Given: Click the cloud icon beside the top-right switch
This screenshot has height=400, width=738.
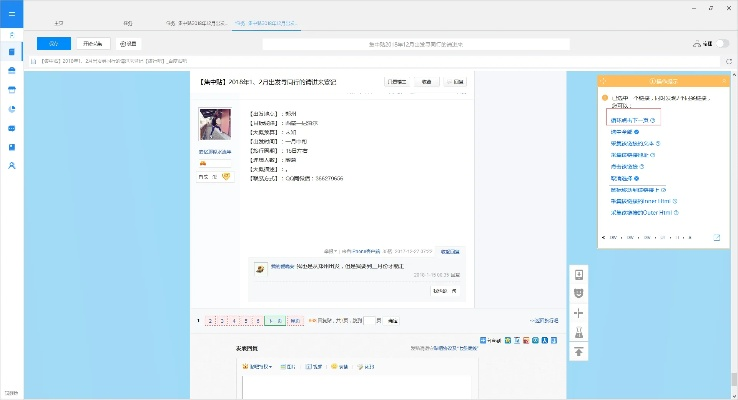Looking at the screenshot, I should coord(697,44).
